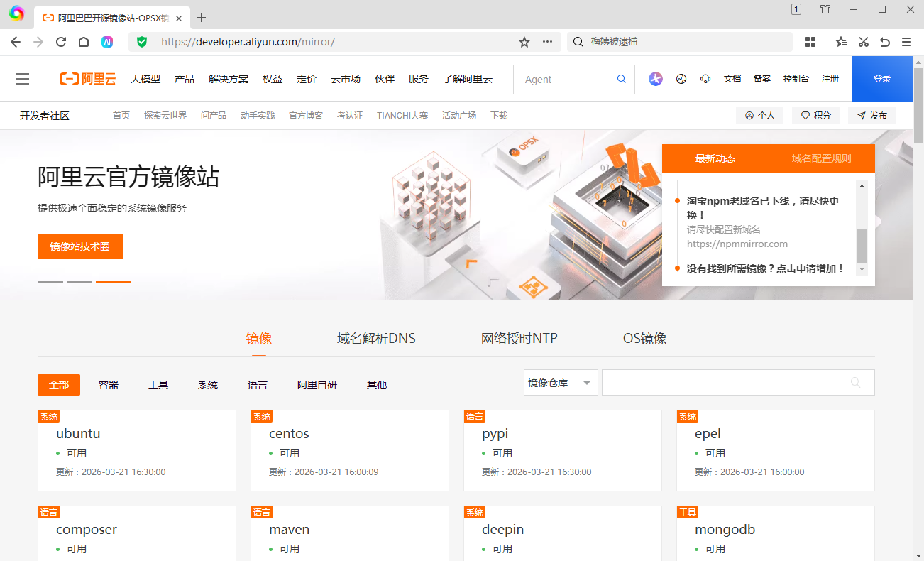Click the tab count icon in title bar
Screen dimensions: 924x561
point(796,9)
